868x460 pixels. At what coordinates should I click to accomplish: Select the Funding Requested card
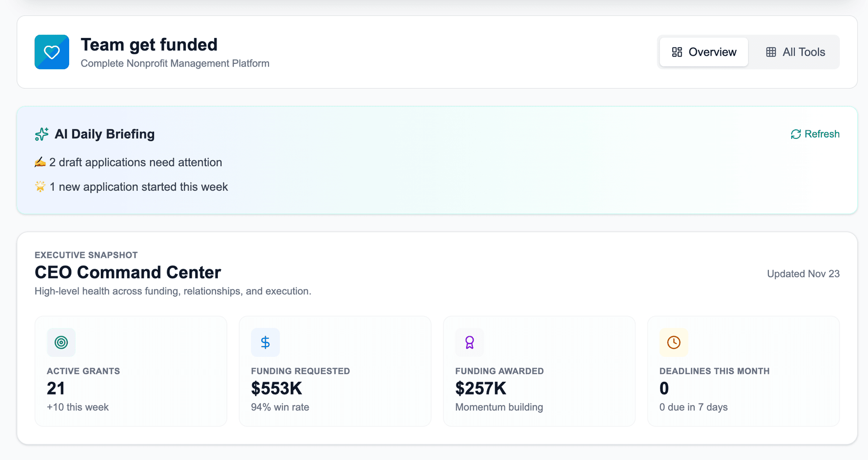[x=335, y=371]
